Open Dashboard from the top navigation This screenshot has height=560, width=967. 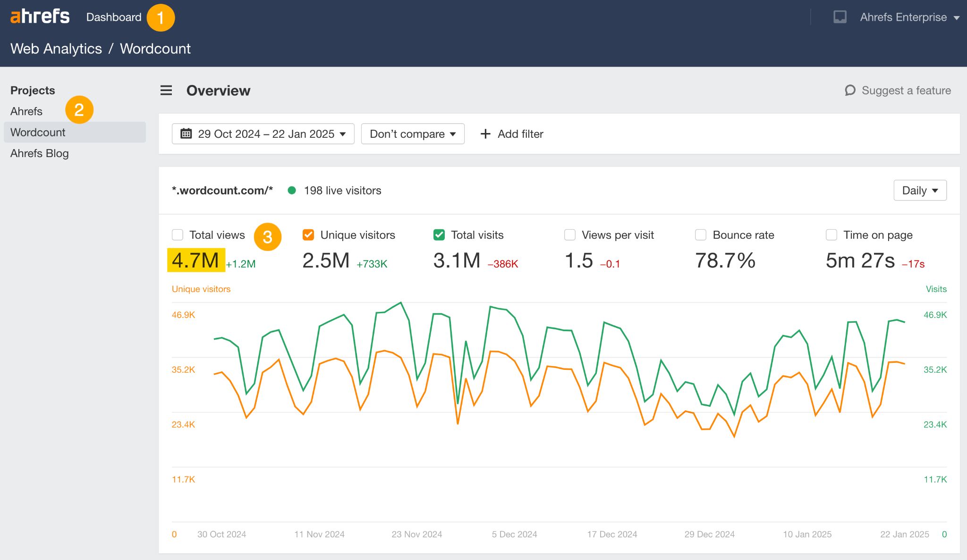tap(114, 17)
